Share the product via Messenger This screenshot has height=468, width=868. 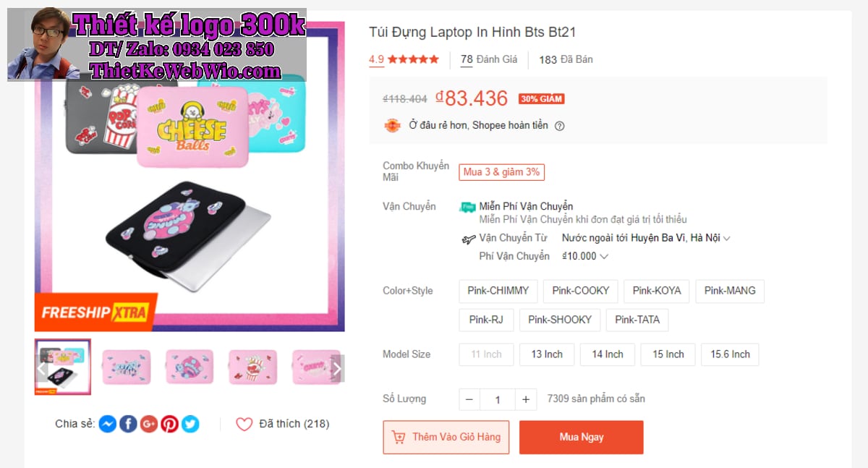107,424
